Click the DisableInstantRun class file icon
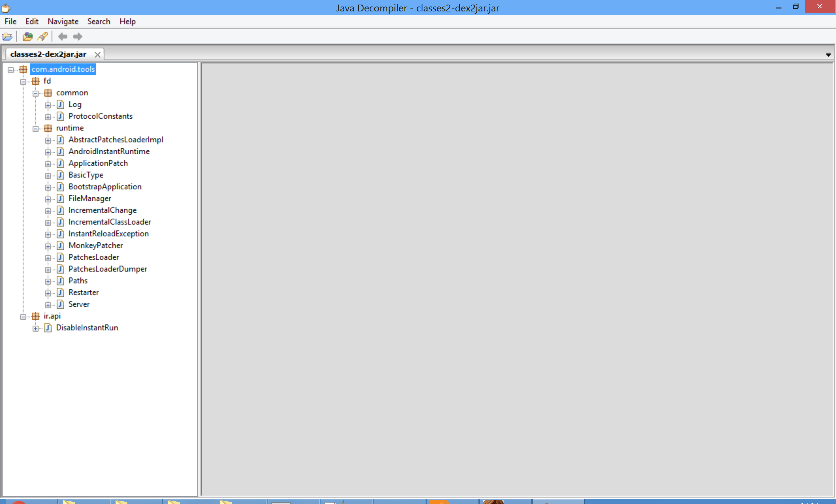 click(48, 328)
